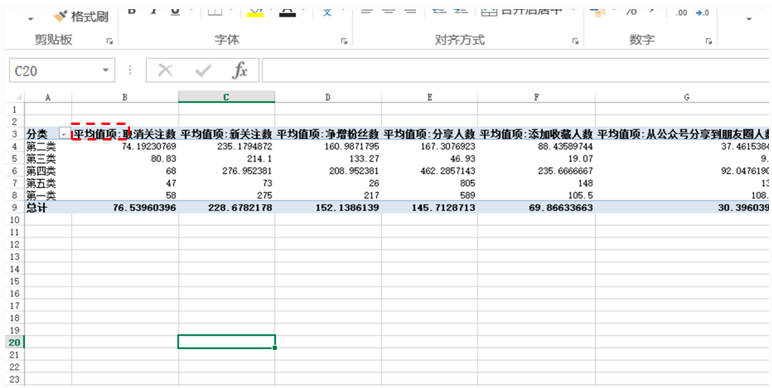
Task: Open the Name Box dropdown arrow
Action: click(105, 70)
